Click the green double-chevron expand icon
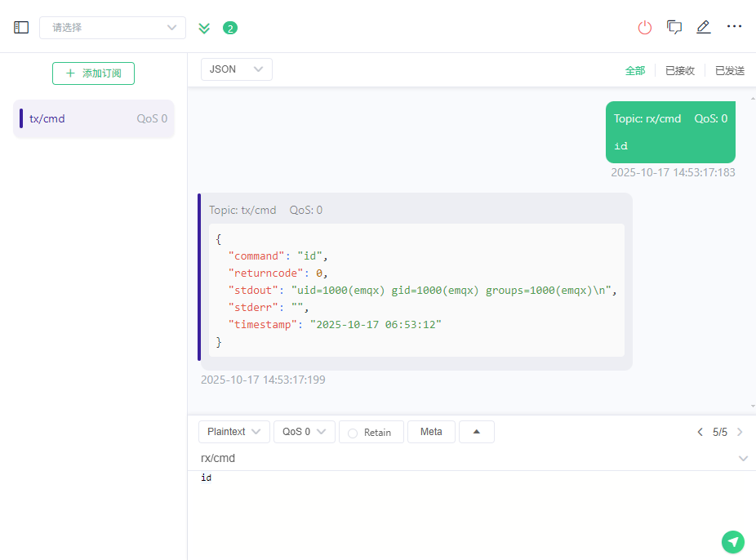The height and width of the screenshot is (560, 756). pos(204,28)
